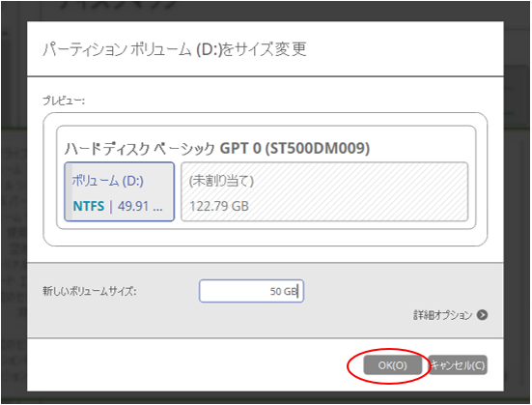Click the gray used-space bar in volume D:
The height and width of the screenshot is (405, 532).
tap(69, 192)
